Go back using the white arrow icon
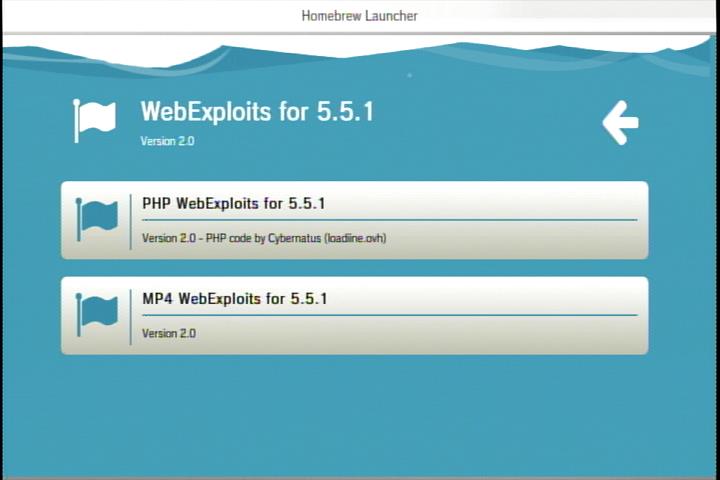720x480 pixels. (x=620, y=123)
